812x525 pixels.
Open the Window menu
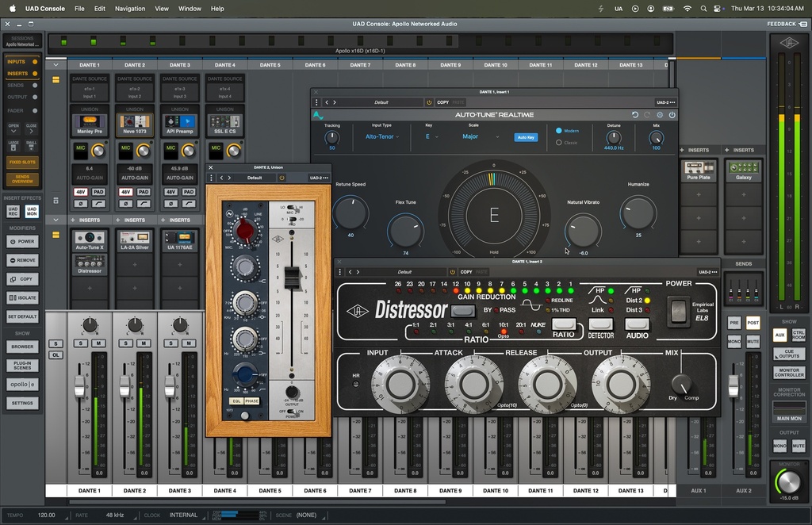click(190, 8)
